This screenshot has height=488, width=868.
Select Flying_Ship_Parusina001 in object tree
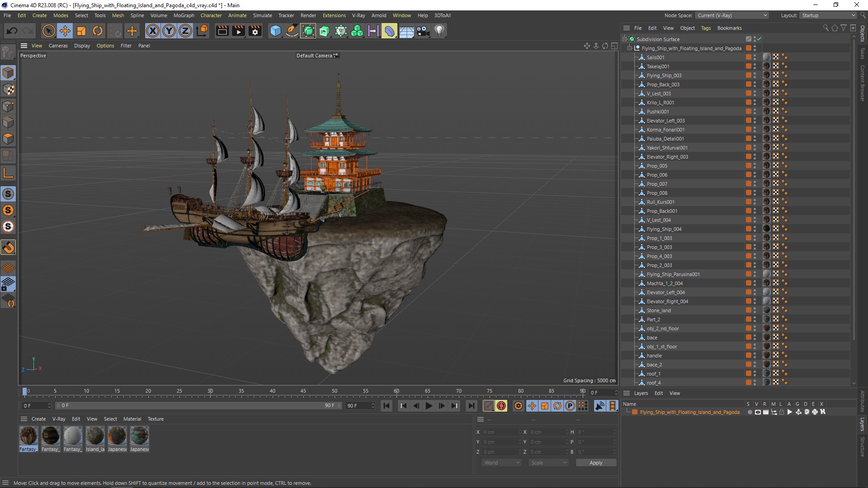coord(673,274)
